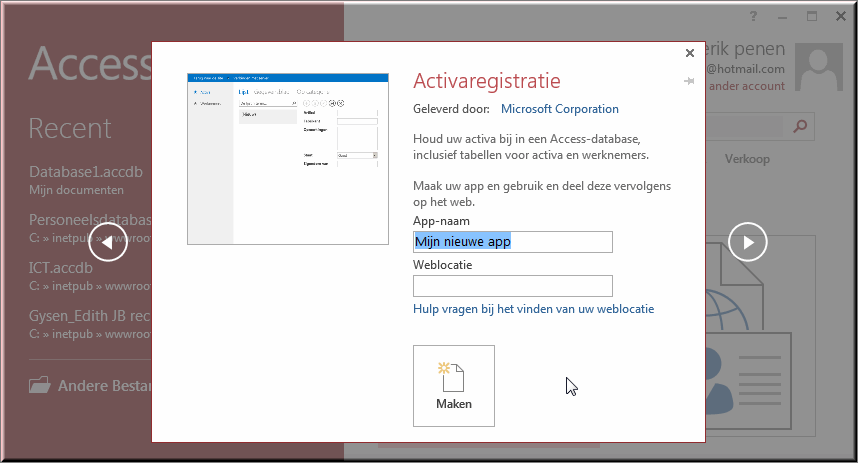The height and width of the screenshot is (463, 858).
Task: Go to the next template arrow
Action: click(747, 242)
